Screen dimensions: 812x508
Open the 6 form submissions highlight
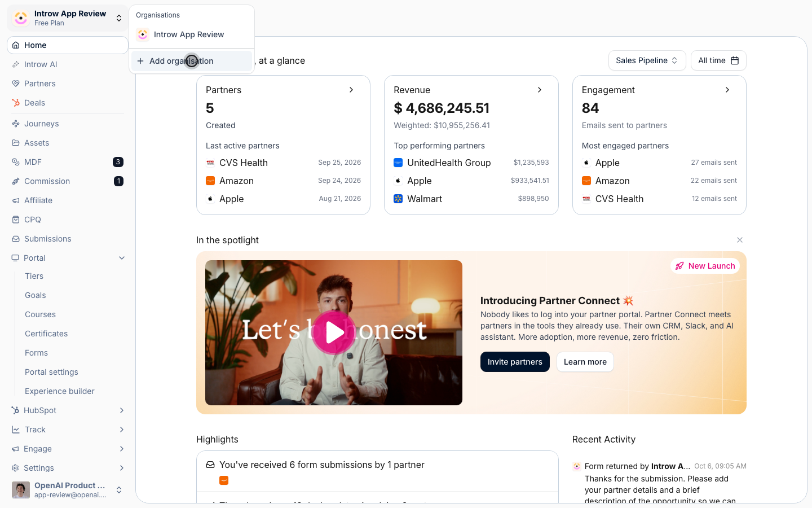[377, 471]
